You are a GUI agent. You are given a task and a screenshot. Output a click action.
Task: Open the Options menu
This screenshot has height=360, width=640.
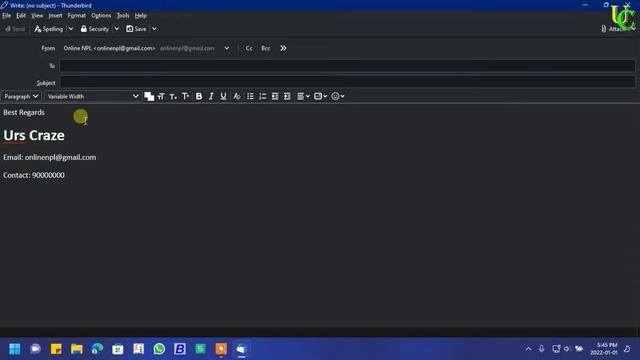[x=101, y=16]
